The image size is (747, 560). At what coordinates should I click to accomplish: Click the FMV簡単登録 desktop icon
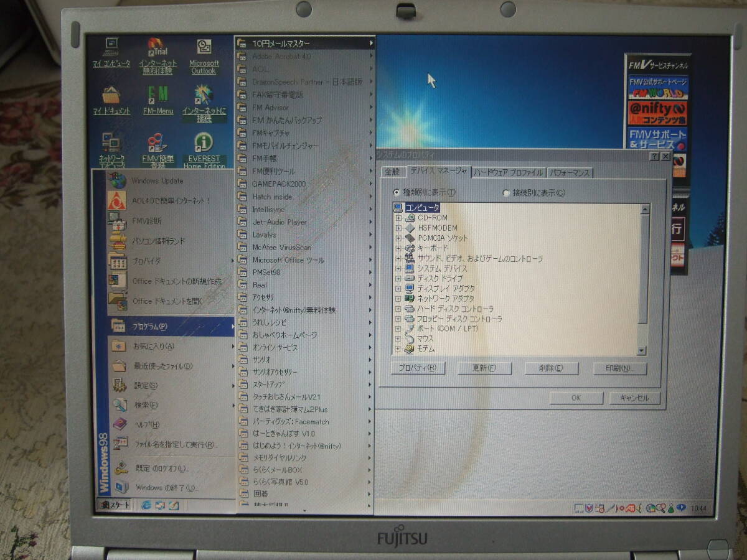coord(158,151)
